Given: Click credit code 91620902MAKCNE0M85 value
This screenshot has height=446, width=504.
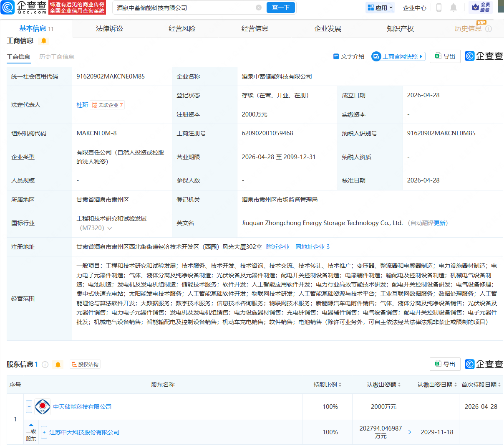Looking at the screenshot, I should [x=111, y=76].
